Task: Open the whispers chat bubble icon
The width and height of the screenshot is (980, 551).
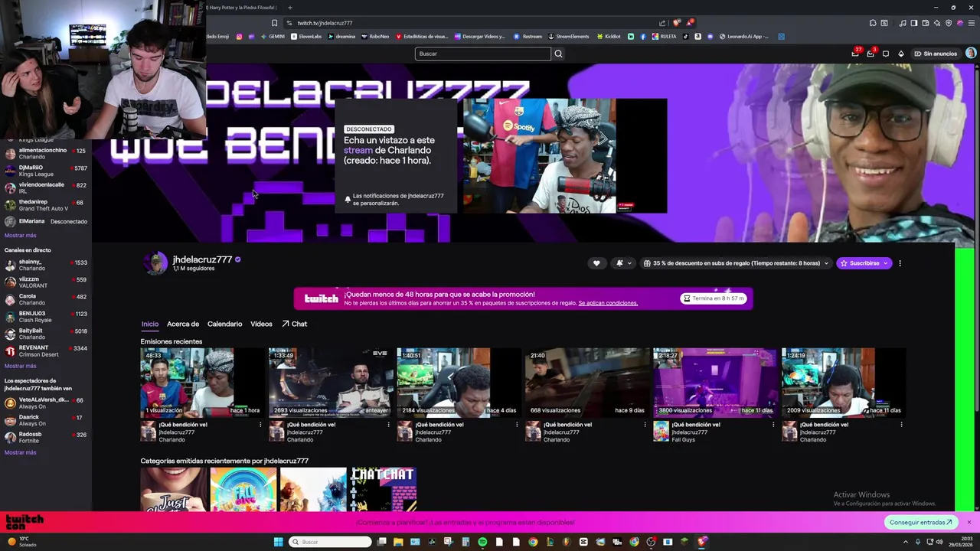Action: [x=886, y=54]
